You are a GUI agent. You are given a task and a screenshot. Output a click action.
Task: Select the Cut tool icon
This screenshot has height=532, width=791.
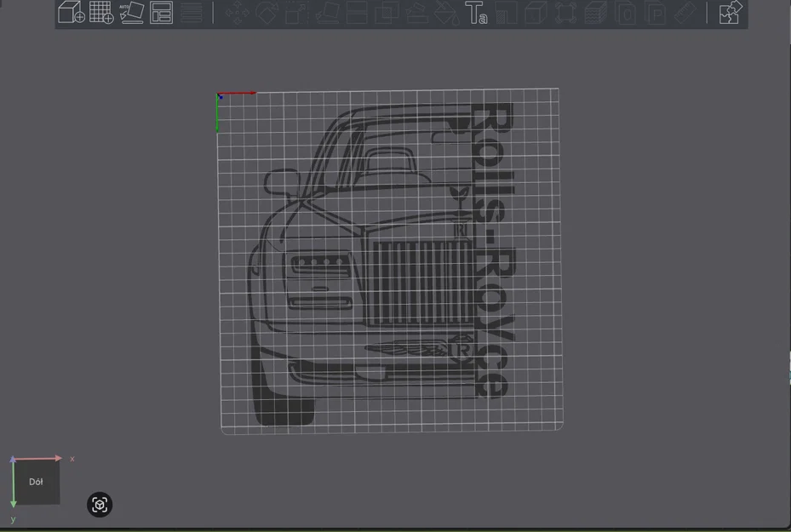click(x=357, y=13)
